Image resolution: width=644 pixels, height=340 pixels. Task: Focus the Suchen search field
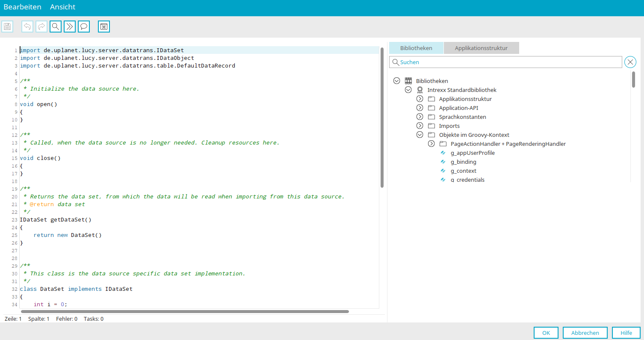505,62
